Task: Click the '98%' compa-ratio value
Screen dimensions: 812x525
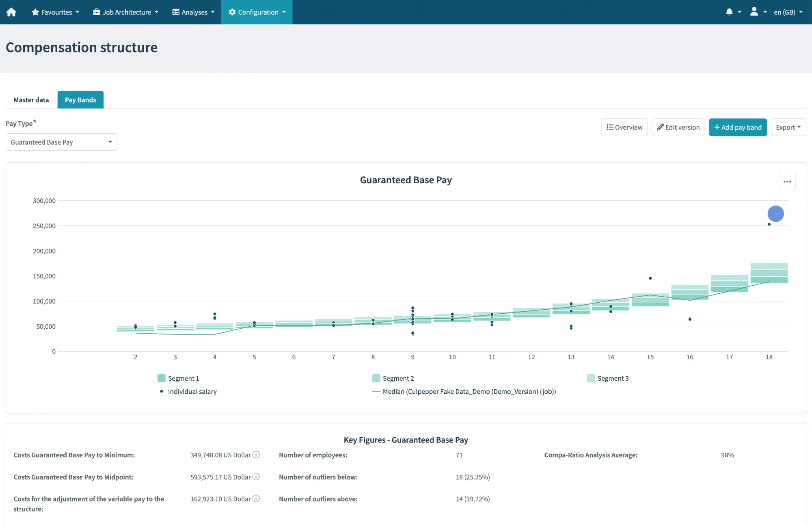Action: (x=727, y=455)
